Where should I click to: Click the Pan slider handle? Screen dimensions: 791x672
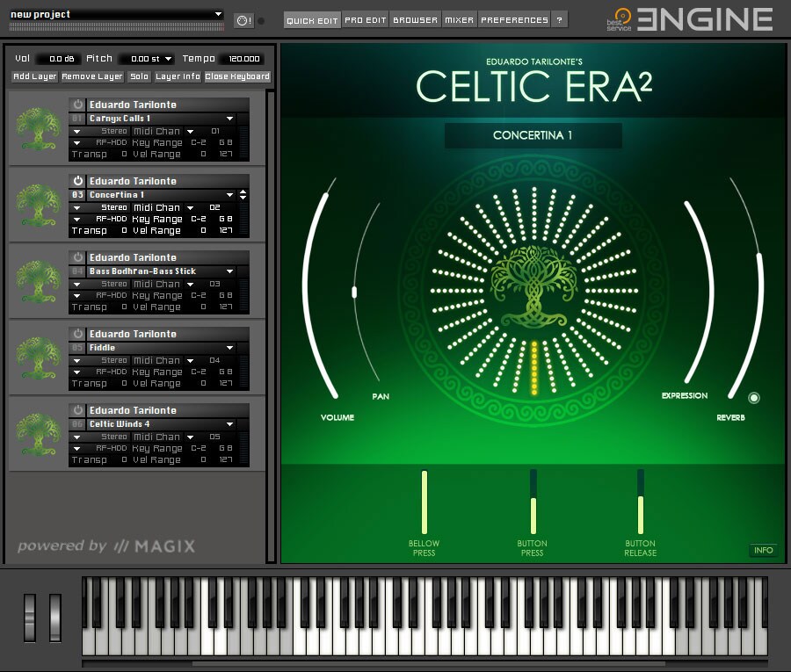coord(354,293)
